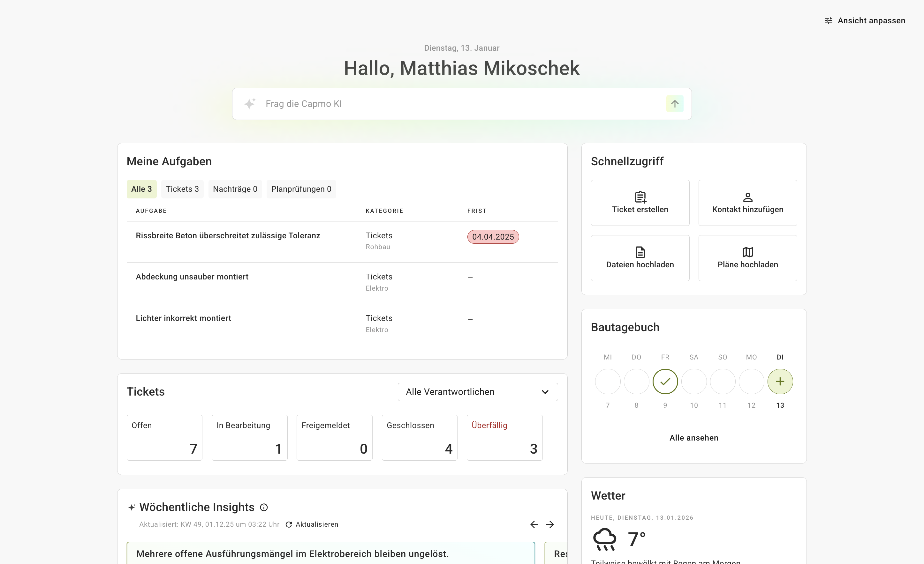
Task: Go to previous insight with left arrow
Action: pyautogui.click(x=534, y=524)
